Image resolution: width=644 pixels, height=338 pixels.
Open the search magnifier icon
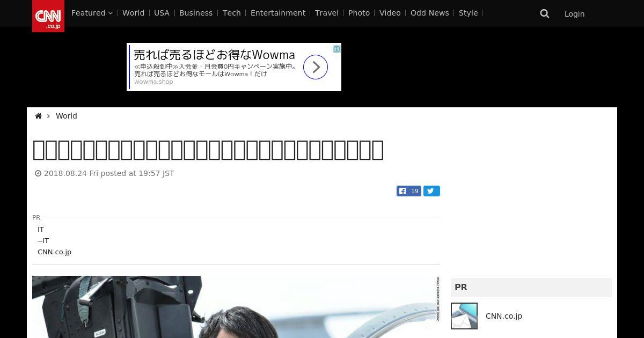(x=545, y=13)
